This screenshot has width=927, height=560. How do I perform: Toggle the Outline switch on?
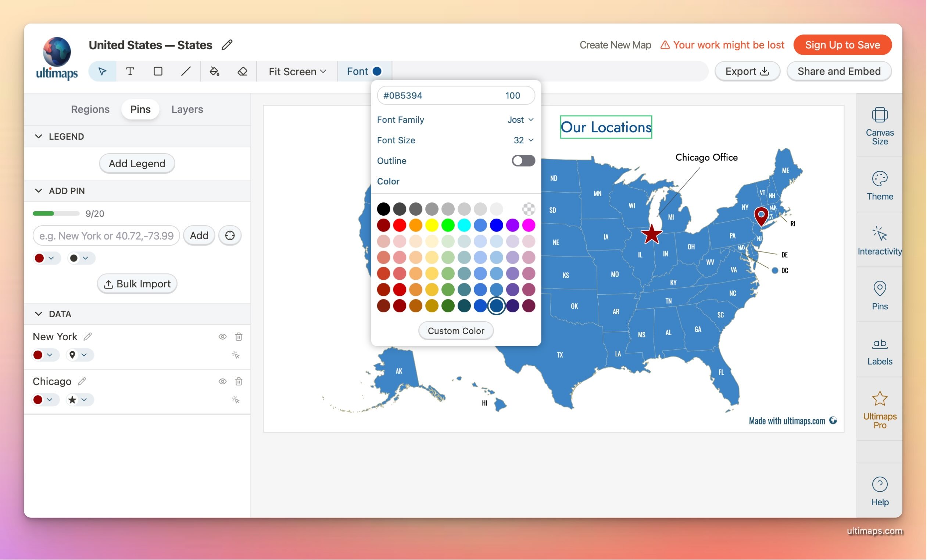523,161
